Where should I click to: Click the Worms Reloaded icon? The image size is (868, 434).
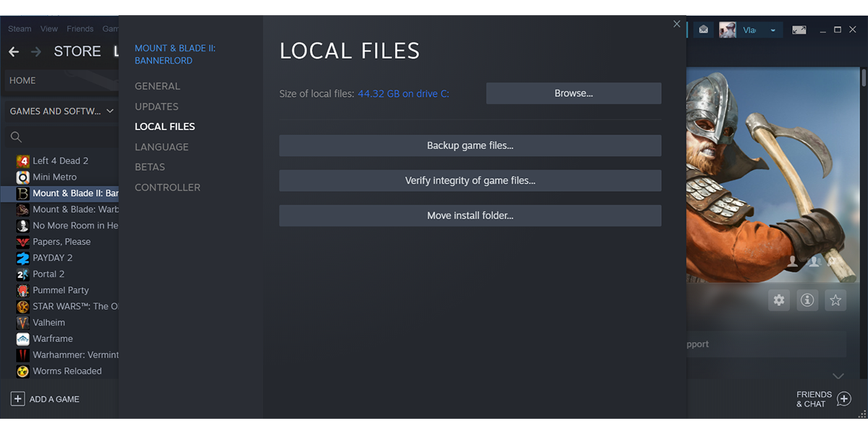[x=22, y=371]
